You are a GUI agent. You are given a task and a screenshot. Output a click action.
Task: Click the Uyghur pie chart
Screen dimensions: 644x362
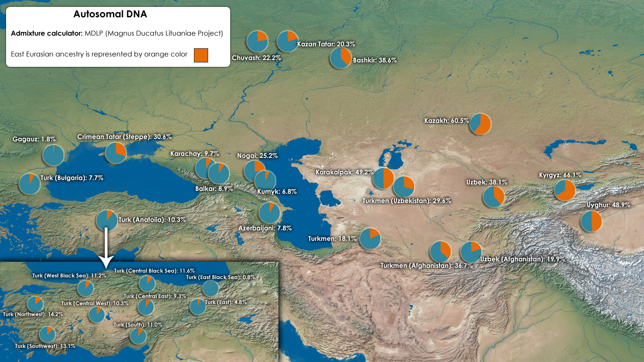coord(591,221)
